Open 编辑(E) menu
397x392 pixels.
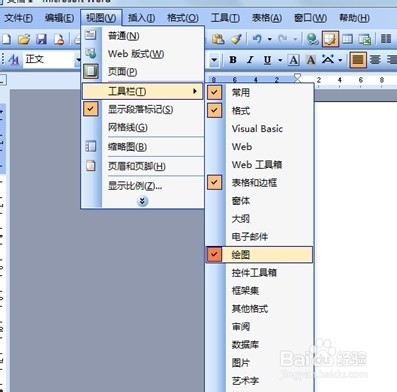(x=59, y=17)
